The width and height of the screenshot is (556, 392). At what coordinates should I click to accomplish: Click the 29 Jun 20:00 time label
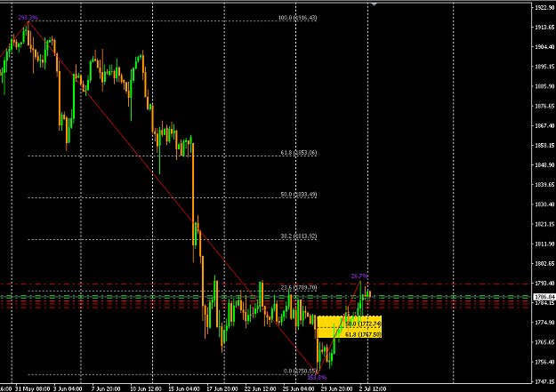coord(336,388)
